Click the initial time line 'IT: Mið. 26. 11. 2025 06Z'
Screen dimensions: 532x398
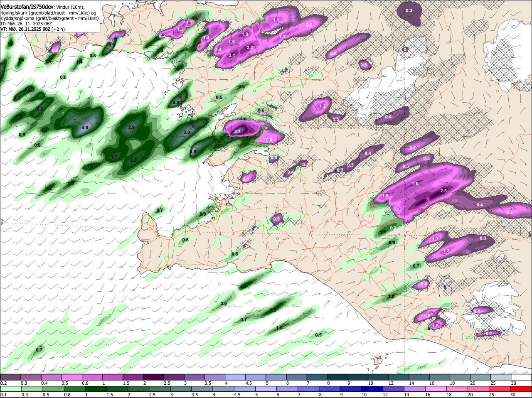(x=26, y=24)
